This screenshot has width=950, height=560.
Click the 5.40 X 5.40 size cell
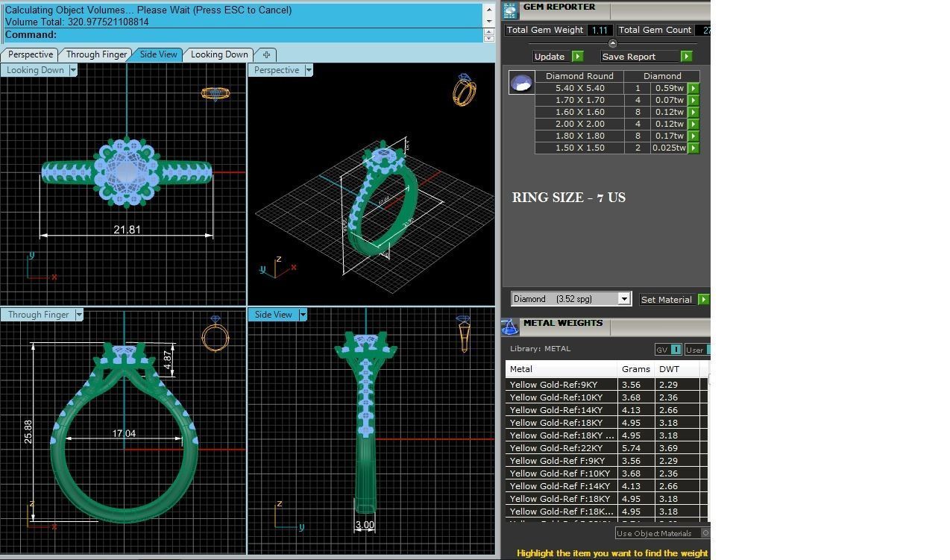pyautogui.click(x=579, y=88)
